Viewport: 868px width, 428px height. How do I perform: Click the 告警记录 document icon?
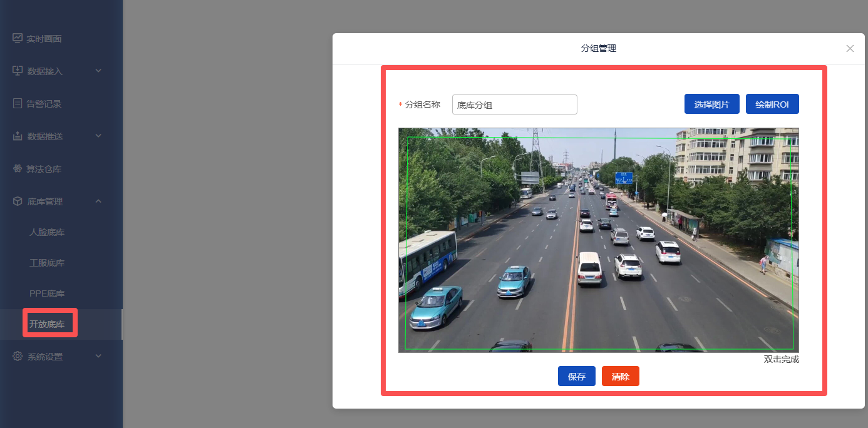coord(18,103)
